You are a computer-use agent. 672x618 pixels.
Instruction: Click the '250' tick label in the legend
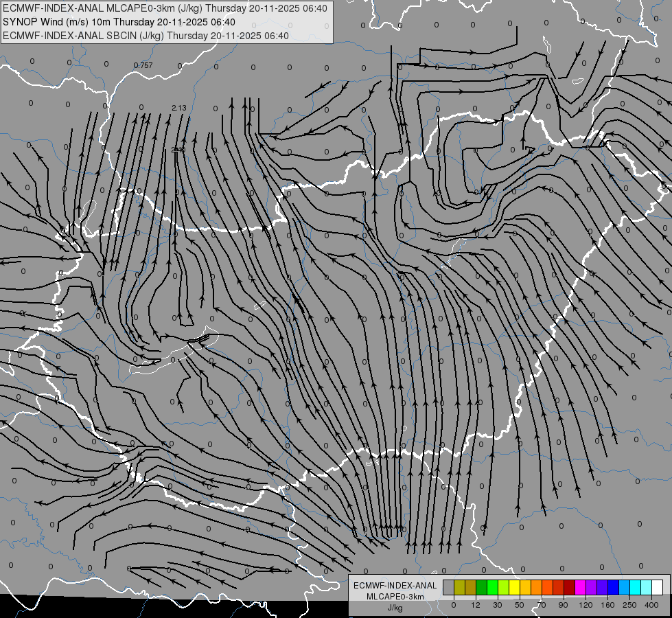point(629,605)
